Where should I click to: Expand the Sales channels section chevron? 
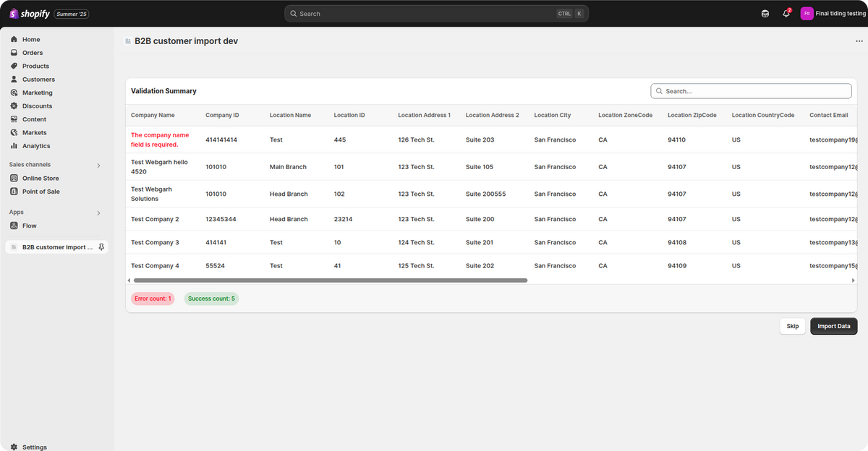98,166
